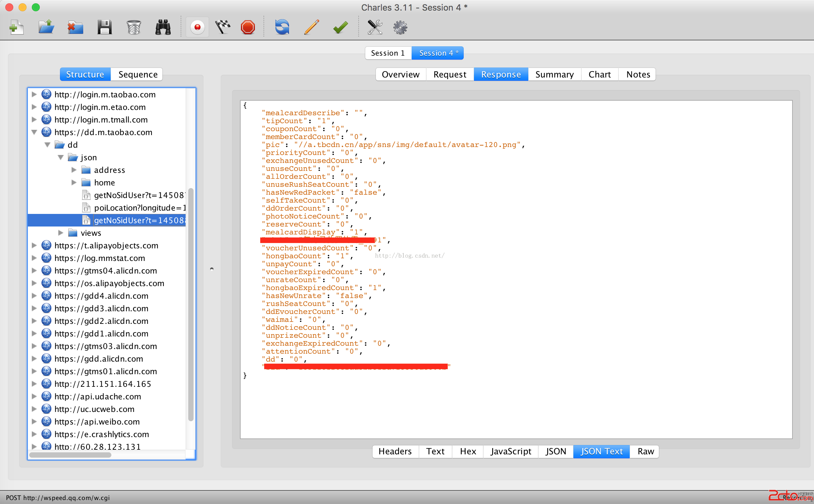Click the Tools wrench icon
Viewport: 814px width, 504px height.
375,27
